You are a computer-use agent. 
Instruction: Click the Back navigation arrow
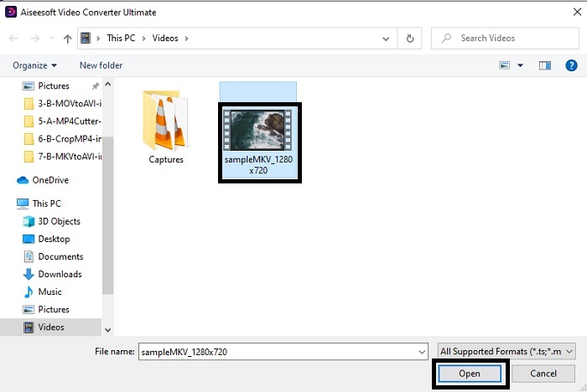pyautogui.click(x=13, y=39)
